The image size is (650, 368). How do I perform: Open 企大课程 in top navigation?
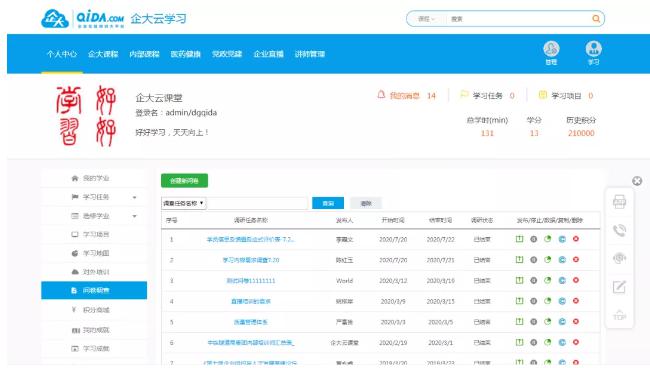pos(103,54)
